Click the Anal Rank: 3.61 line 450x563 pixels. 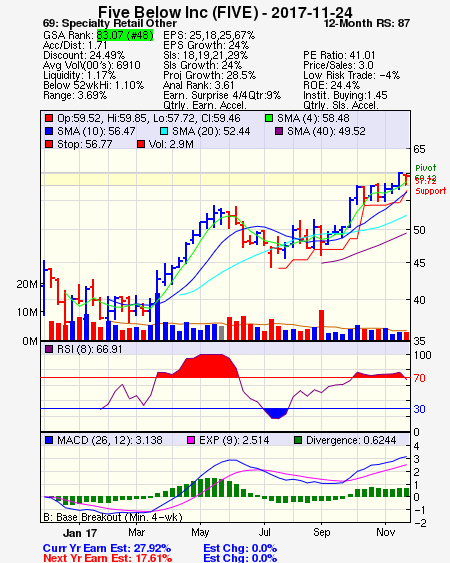(199, 85)
